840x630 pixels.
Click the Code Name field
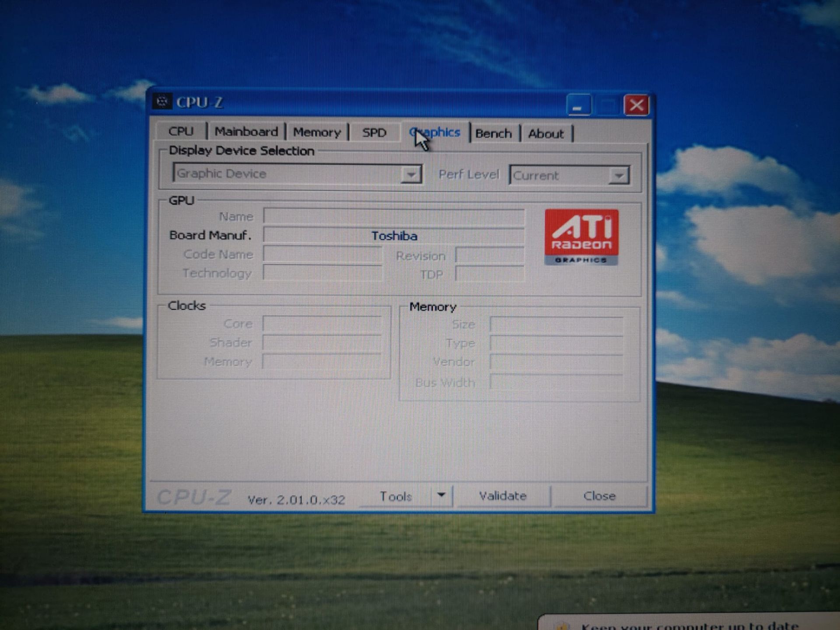(322, 255)
